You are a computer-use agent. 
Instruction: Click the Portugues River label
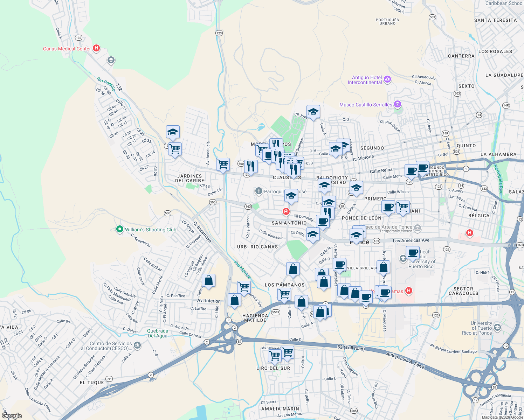498,180
